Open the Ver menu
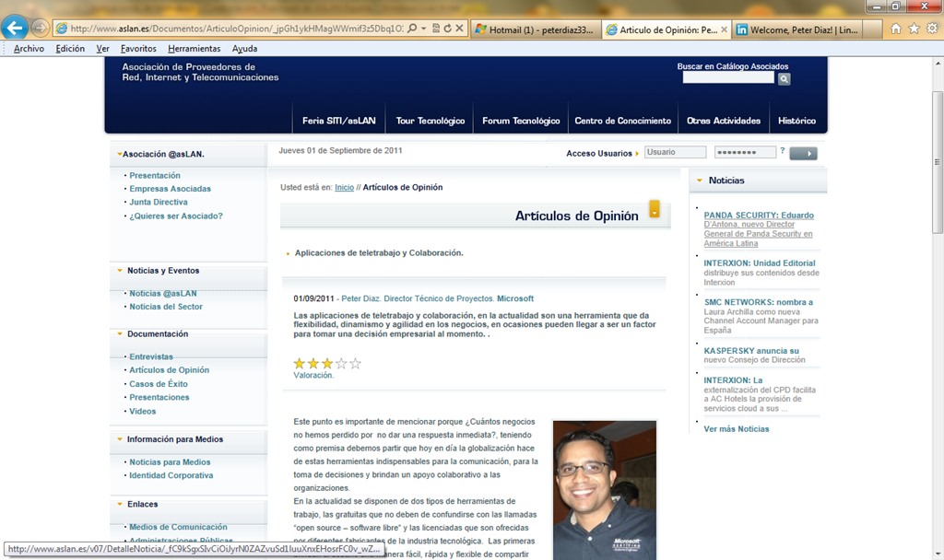This screenshot has height=560, width=944. pos(102,49)
